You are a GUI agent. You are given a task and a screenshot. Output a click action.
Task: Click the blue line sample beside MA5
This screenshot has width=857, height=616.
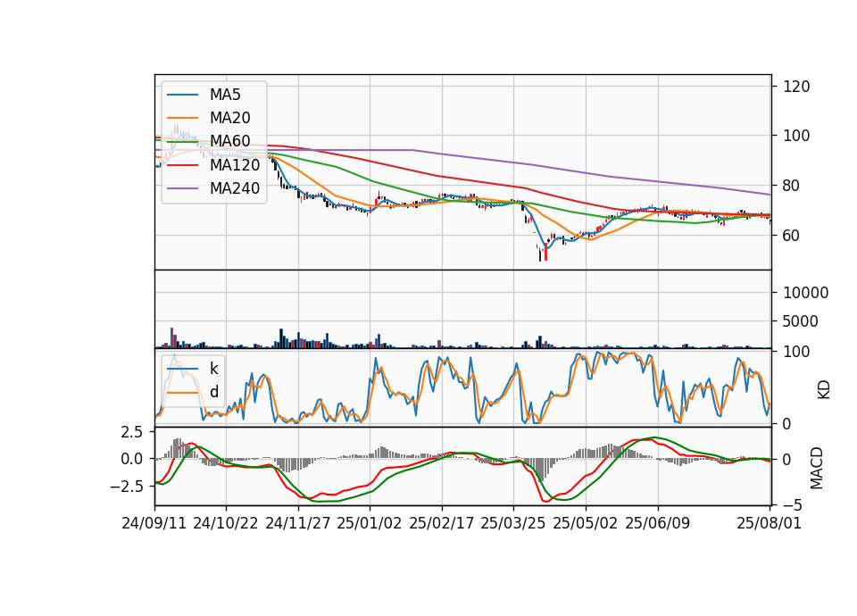tap(182, 95)
